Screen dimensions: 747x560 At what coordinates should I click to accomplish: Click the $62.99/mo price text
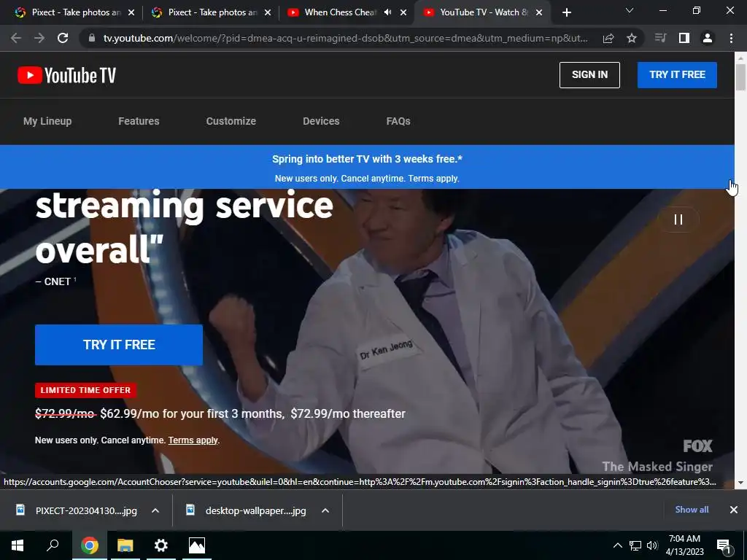(130, 413)
